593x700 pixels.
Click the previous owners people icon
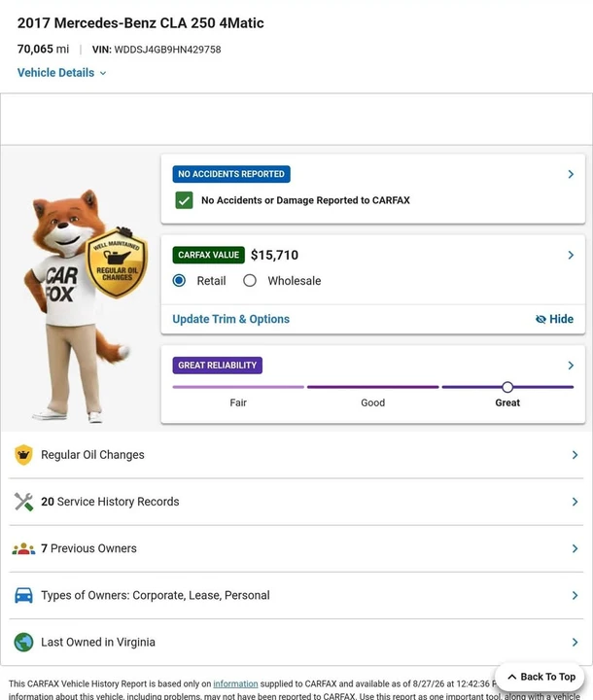23,548
